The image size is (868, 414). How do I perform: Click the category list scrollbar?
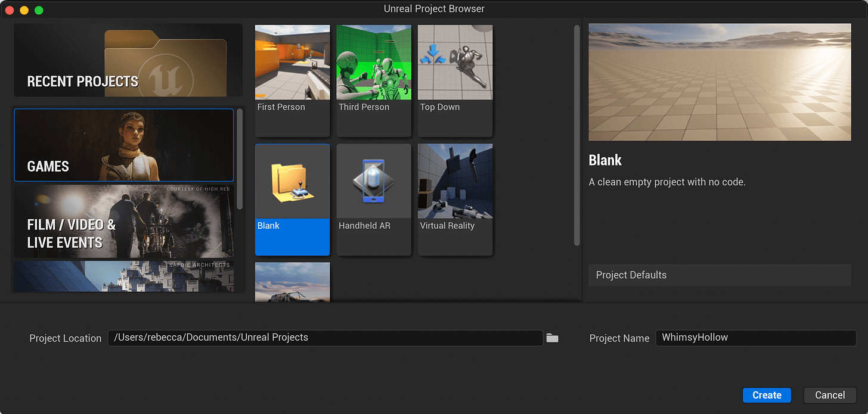(x=240, y=158)
